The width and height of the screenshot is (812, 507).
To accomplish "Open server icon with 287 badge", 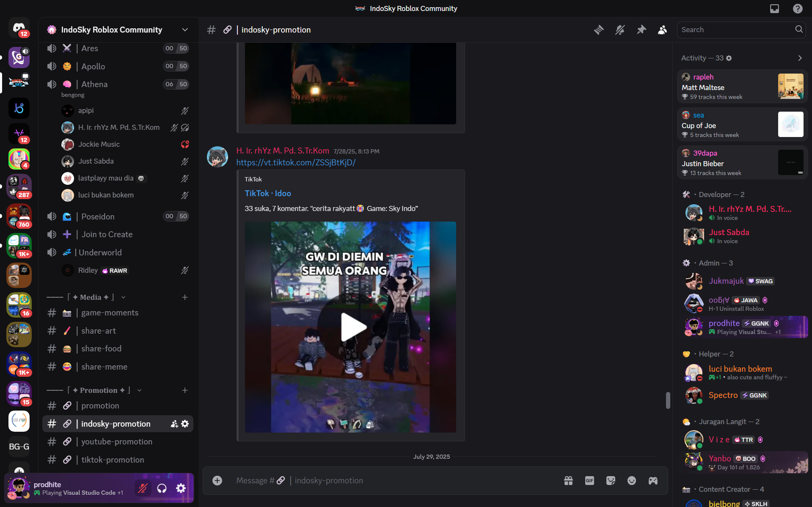I will (x=19, y=186).
